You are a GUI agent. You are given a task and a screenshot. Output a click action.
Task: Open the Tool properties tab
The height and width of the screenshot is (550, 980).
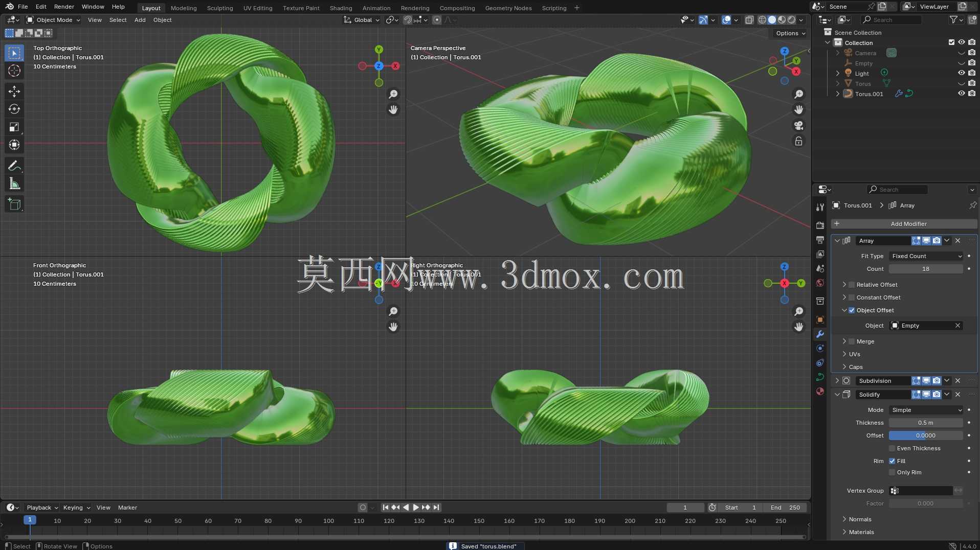[820, 207]
